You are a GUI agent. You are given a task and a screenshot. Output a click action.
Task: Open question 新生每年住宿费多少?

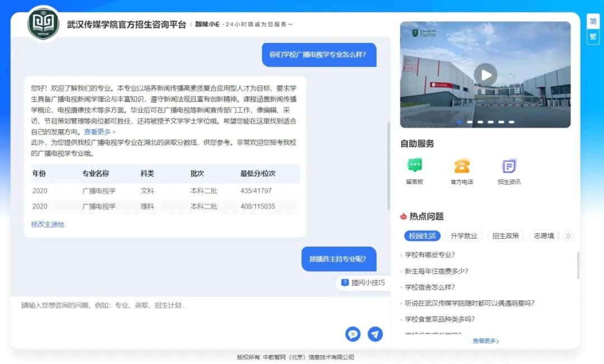(x=436, y=271)
